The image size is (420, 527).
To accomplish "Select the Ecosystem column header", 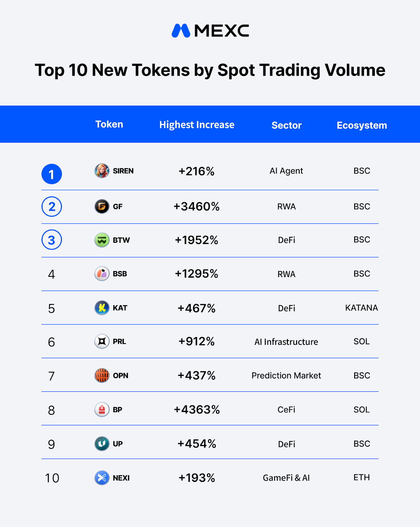I will click(362, 125).
